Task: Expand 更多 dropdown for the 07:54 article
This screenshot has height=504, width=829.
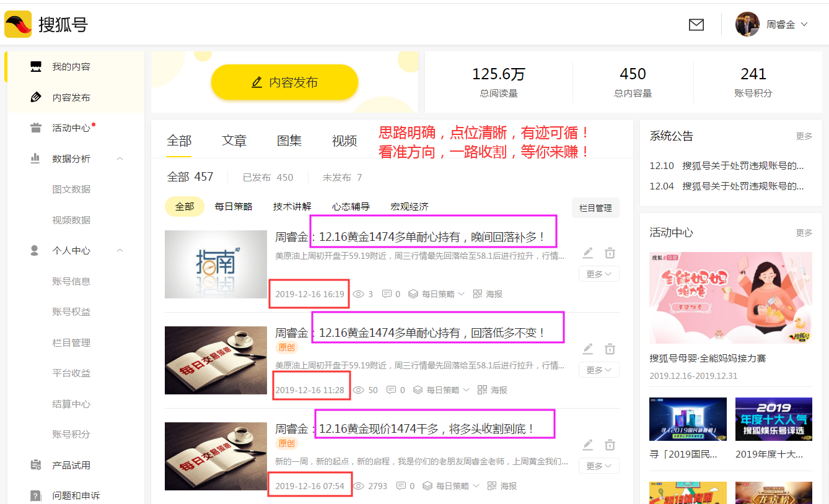Action: pos(599,466)
